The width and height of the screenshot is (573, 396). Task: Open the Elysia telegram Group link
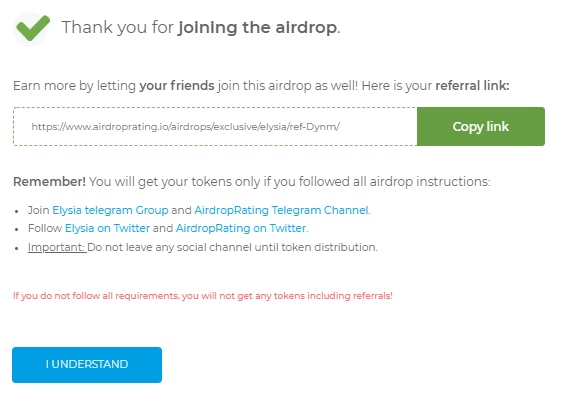pyautogui.click(x=110, y=210)
